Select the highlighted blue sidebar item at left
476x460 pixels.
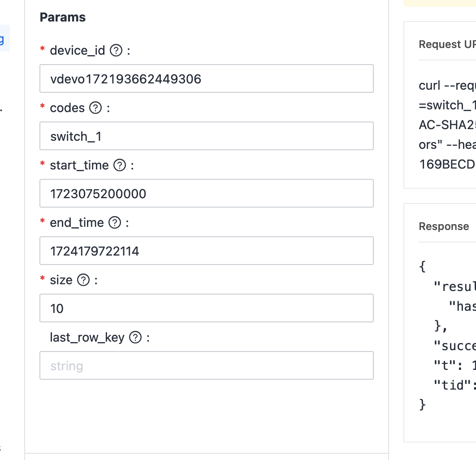tap(4, 39)
